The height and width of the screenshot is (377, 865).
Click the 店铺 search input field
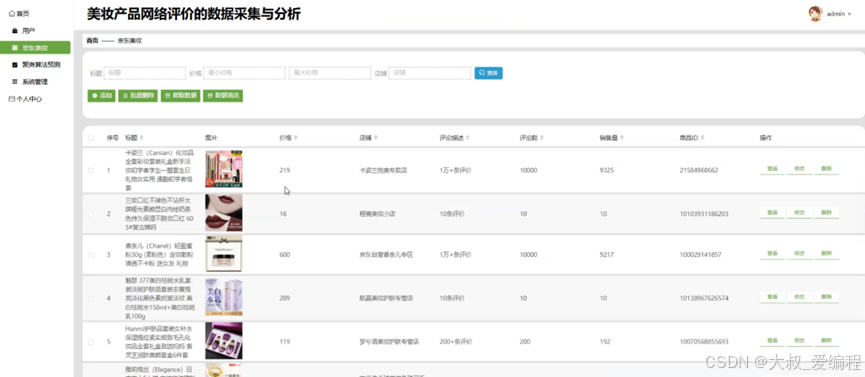(430, 73)
